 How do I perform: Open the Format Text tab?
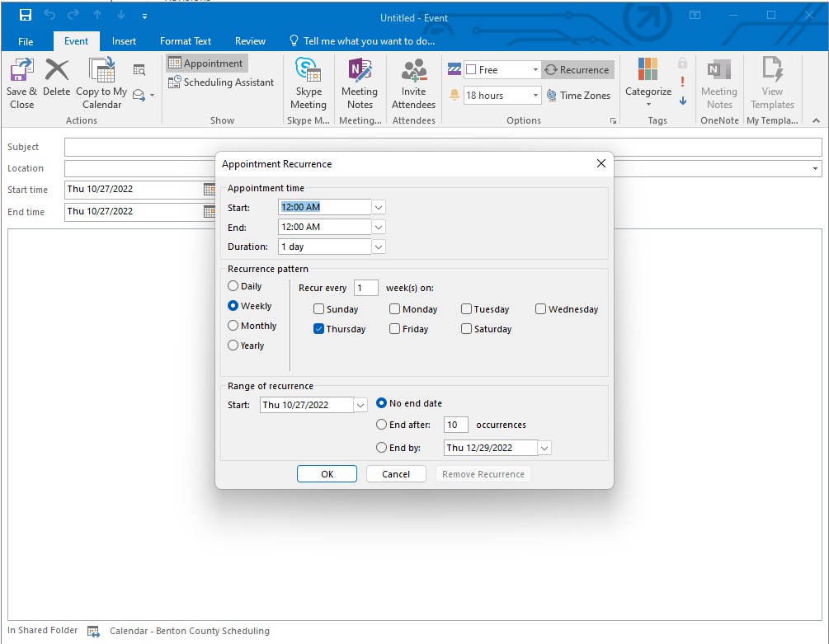coord(186,41)
